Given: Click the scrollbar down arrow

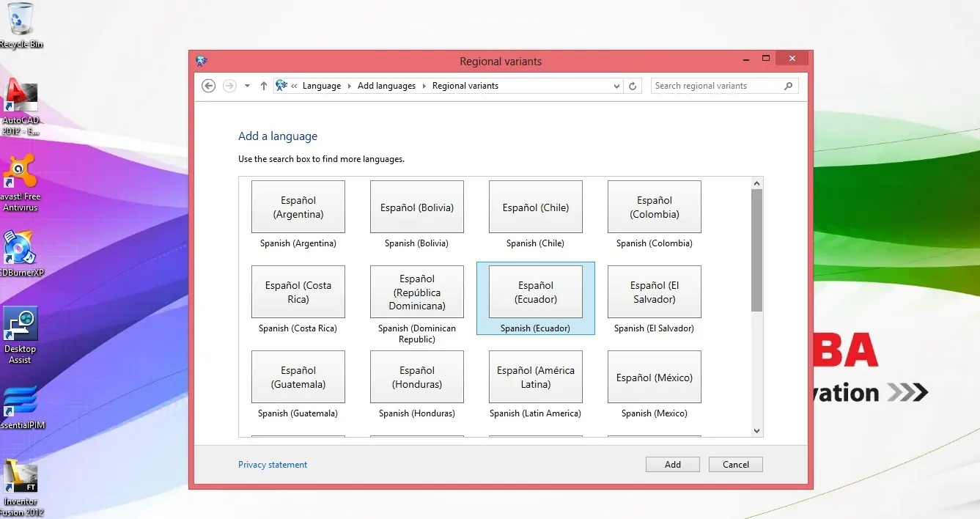Looking at the screenshot, I should [757, 431].
